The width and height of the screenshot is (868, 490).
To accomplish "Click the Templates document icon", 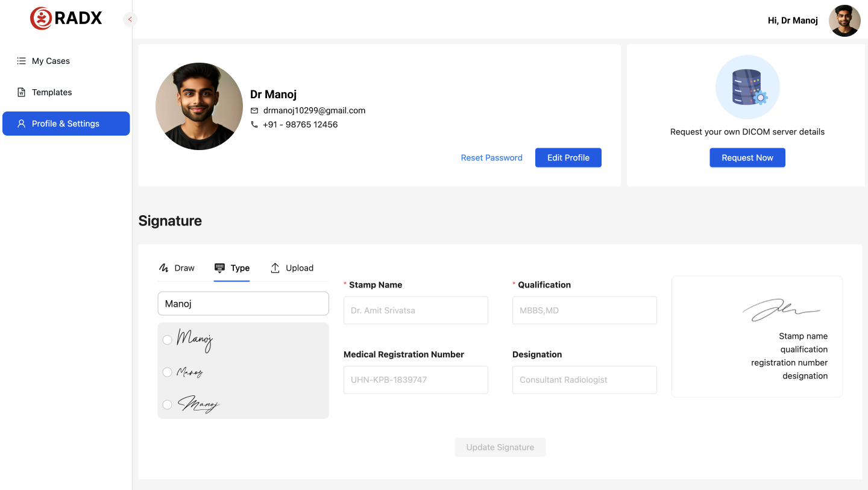I will (x=21, y=92).
